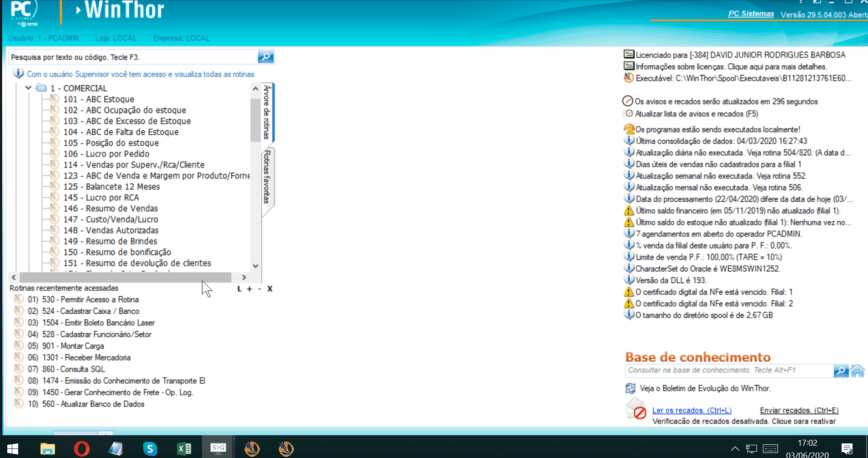The width and height of the screenshot is (868, 458).
Task: Open Opera browser from the taskbar
Action: click(x=82, y=449)
